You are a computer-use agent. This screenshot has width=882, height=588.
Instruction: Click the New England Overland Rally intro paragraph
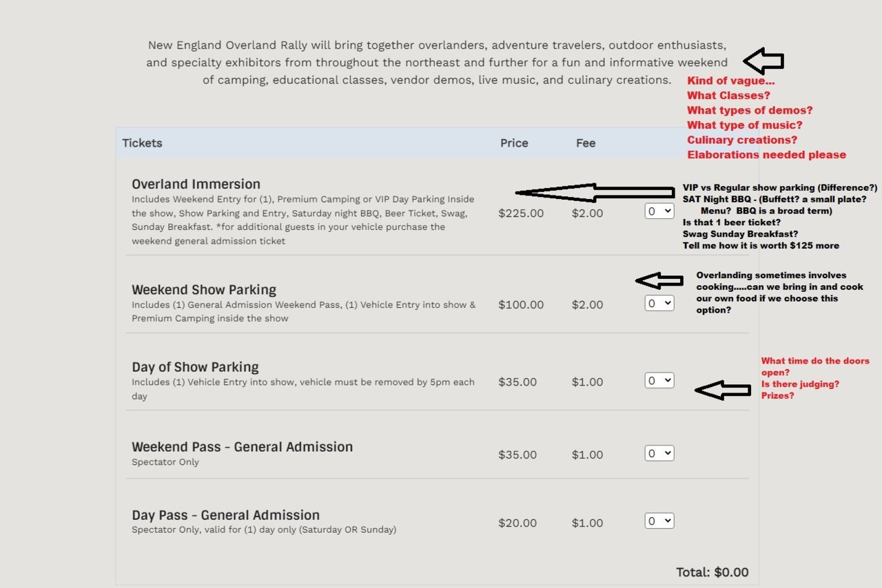point(437,63)
